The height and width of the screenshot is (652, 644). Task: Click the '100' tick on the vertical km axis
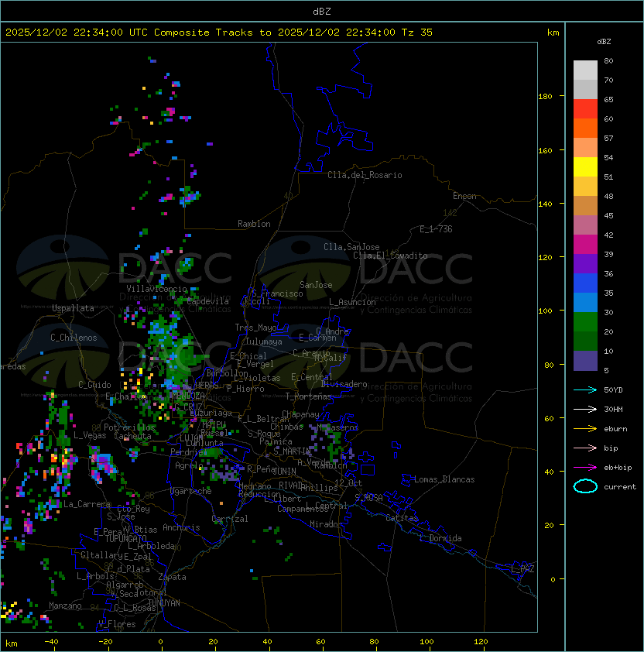[545, 311]
